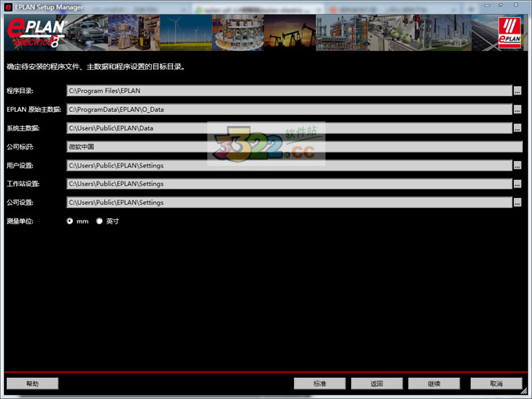The image size is (532, 399).
Task: Edit the 公司设置 Settings path field
Action: [289, 202]
